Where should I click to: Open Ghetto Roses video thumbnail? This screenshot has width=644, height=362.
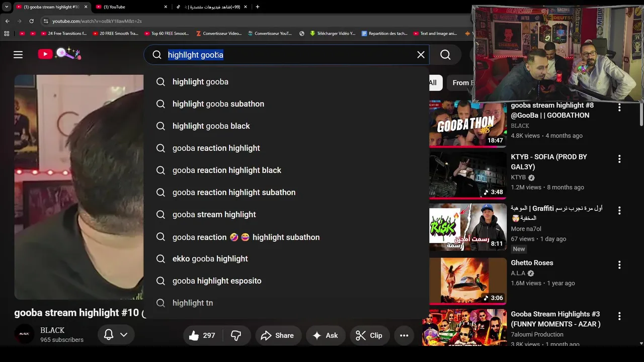[x=468, y=281]
